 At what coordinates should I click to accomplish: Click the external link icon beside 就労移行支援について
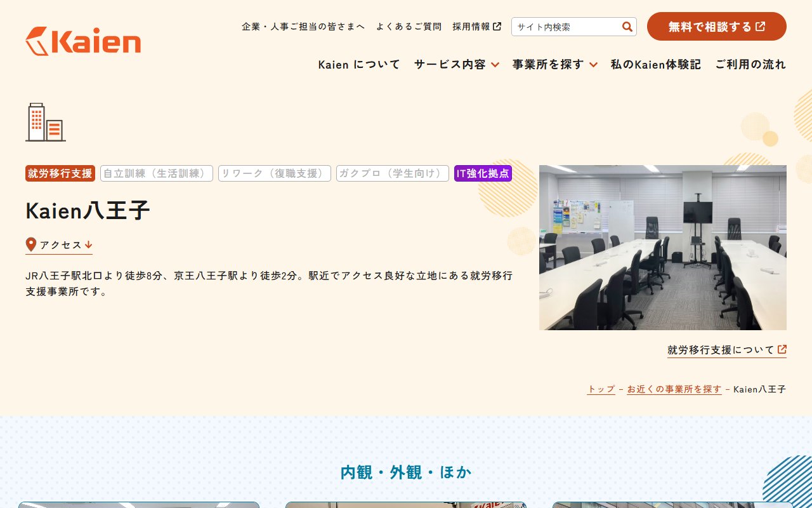[x=782, y=349]
